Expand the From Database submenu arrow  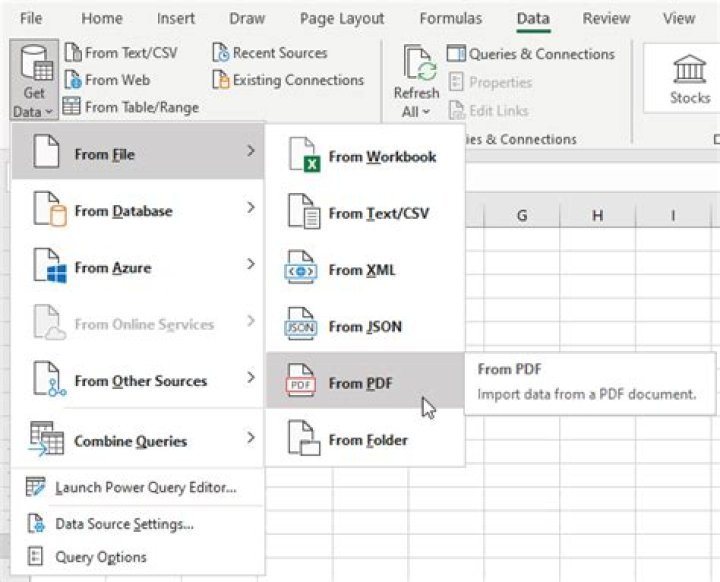click(251, 208)
